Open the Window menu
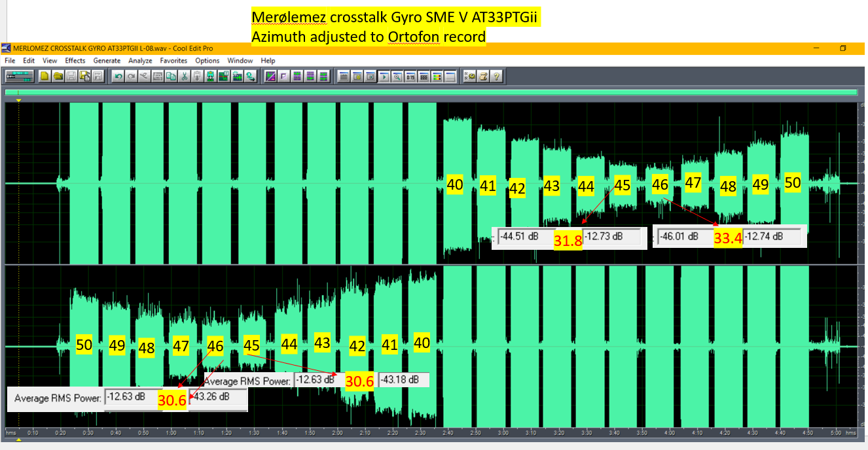868x450 pixels. click(x=240, y=61)
